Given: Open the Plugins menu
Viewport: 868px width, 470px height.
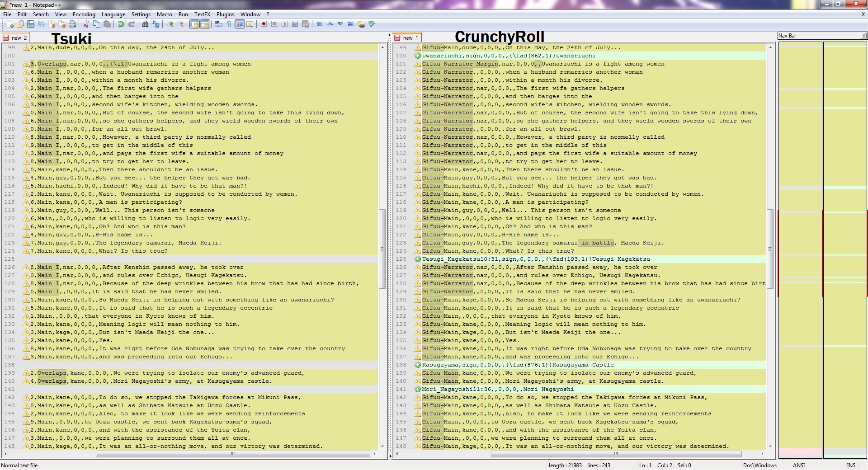Looking at the screenshot, I should (225, 14).
